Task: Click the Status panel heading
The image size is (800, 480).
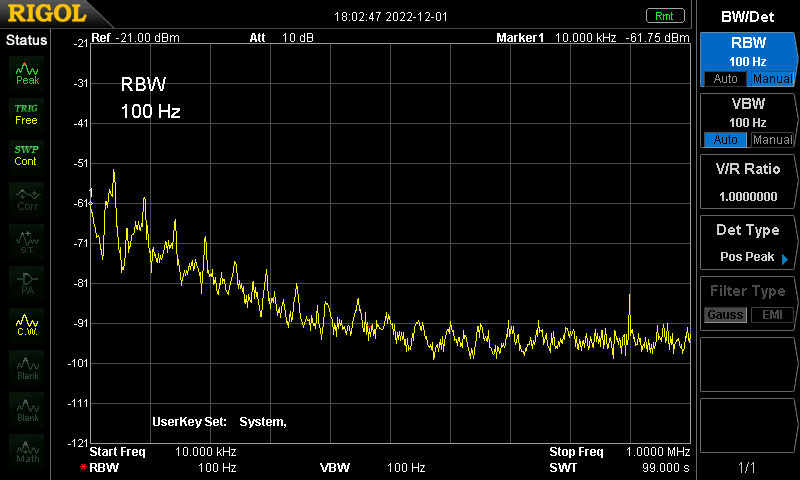Action: coord(26,40)
